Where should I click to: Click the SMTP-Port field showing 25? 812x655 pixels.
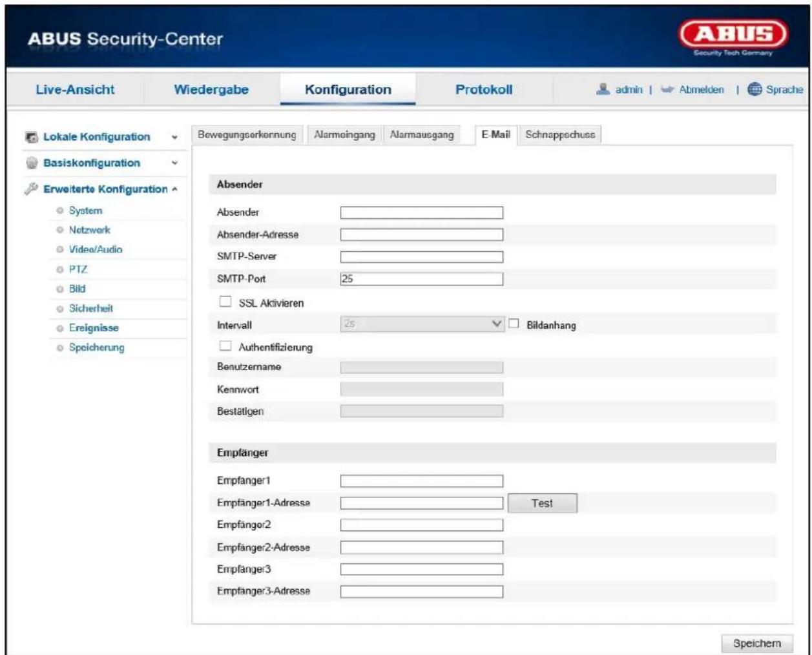tap(422, 279)
